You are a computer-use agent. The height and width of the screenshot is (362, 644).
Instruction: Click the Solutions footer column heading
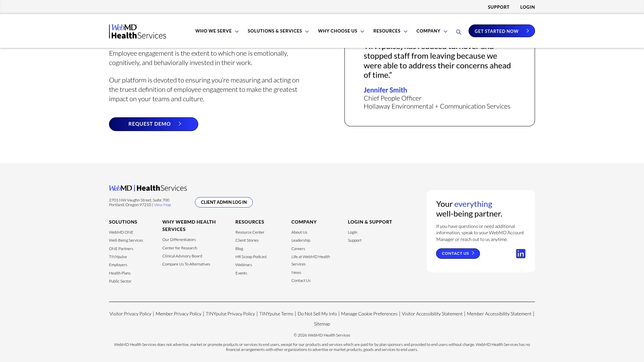click(x=123, y=222)
